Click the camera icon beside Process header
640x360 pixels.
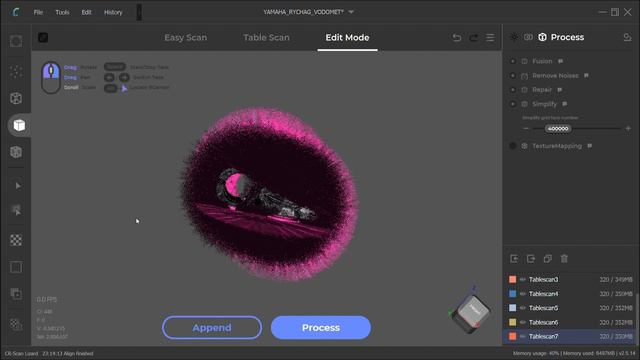528,37
